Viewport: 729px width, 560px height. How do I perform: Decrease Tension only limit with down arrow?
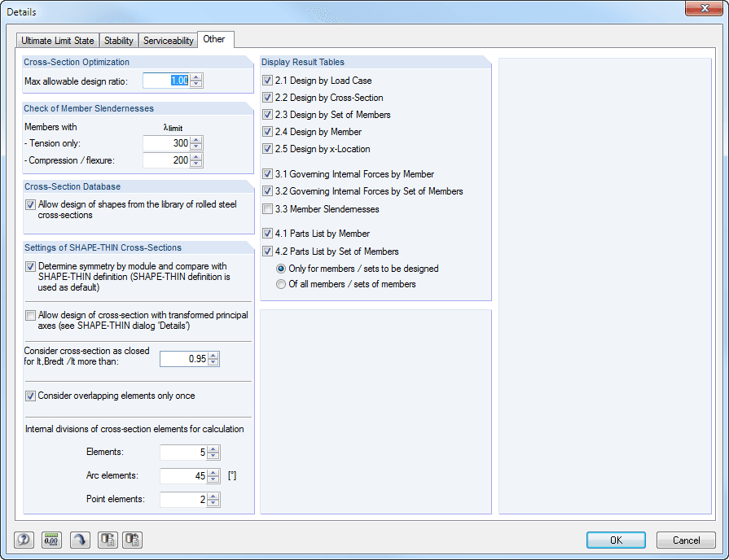(x=196, y=147)
